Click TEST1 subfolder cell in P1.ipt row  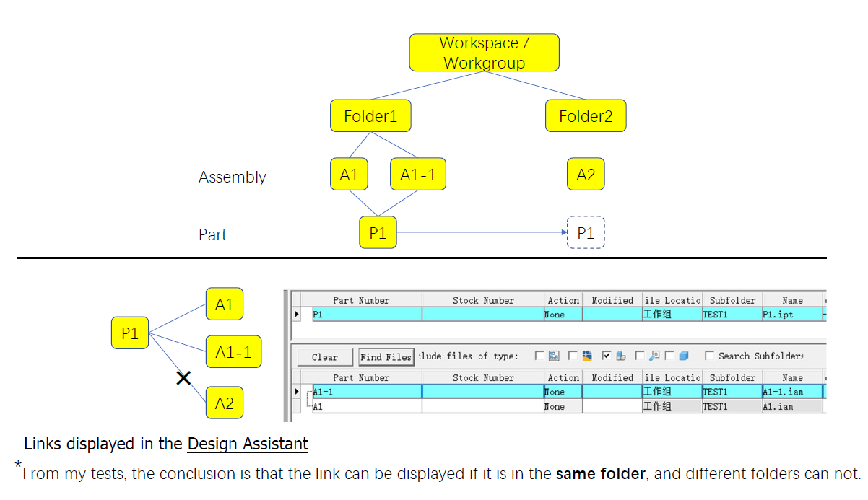coord(731,315)
